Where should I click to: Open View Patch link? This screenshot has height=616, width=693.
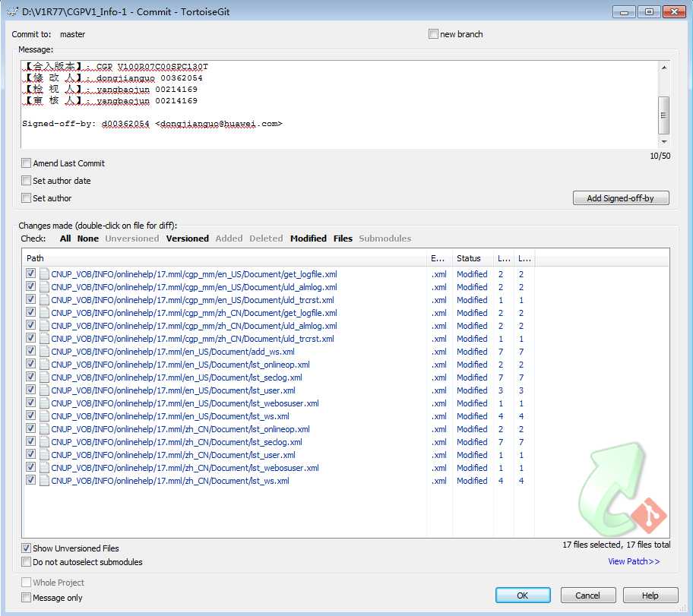pyautogui.click(x=634, y=561)
